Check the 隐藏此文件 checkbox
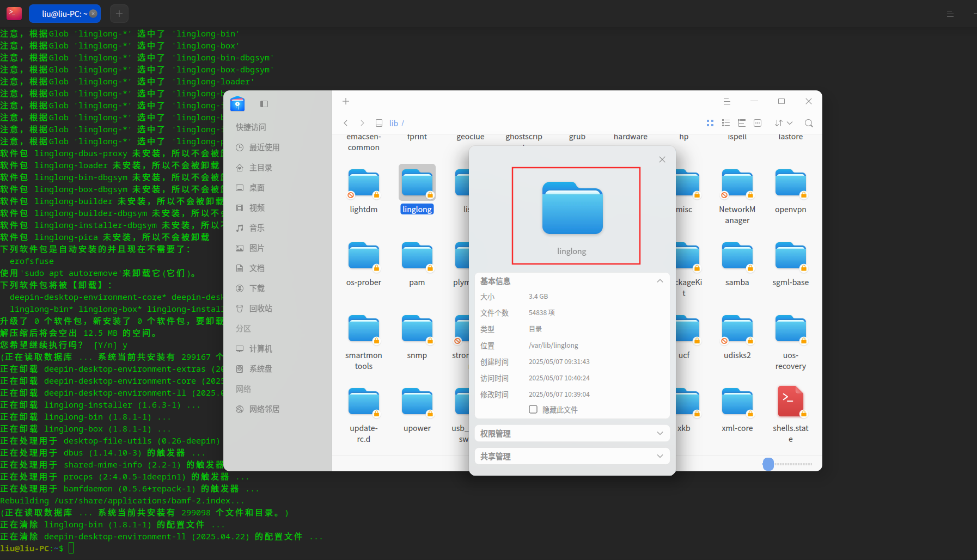The width and height of the screenshot is (977, 560). click(533, 409)
